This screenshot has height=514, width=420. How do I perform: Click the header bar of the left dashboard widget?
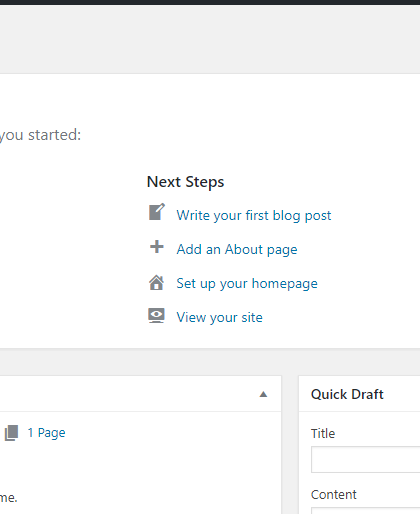point(140,394)
